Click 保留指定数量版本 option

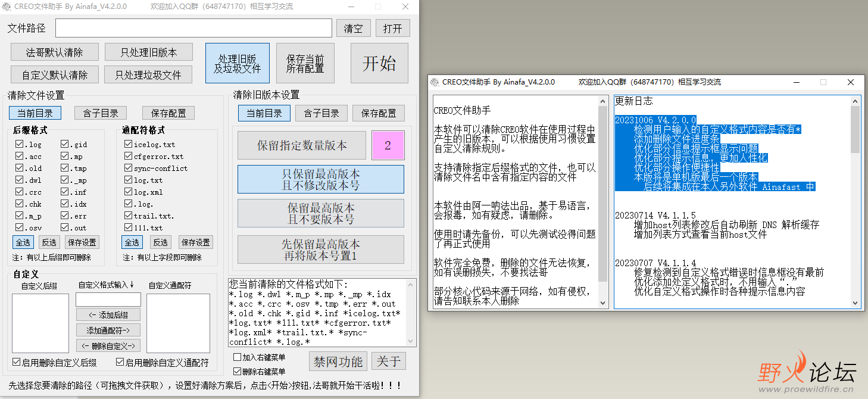302,145
